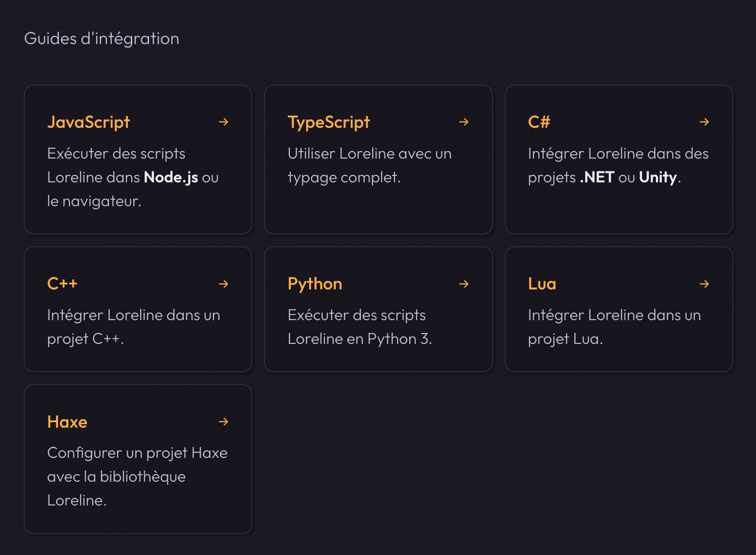Screen dimensions: 756x555
Task: Open the JavaScript guide title link
Action: tap(89, 122)
